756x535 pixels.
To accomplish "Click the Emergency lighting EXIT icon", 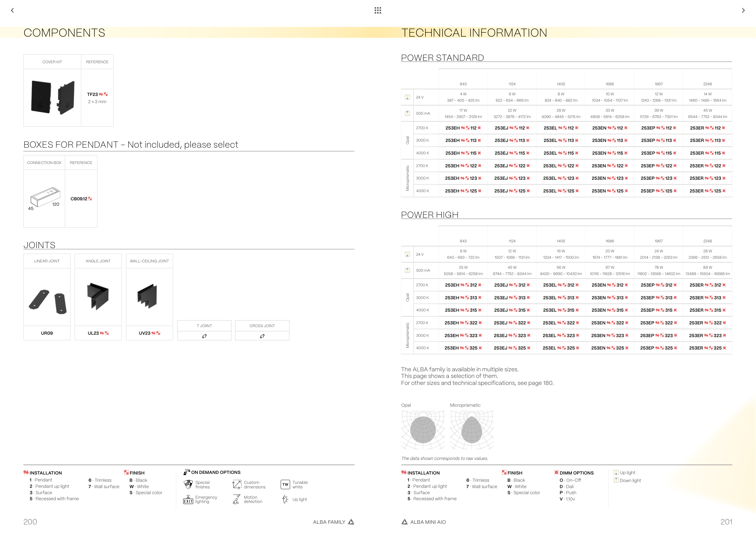I will click(x=188, y=500).
